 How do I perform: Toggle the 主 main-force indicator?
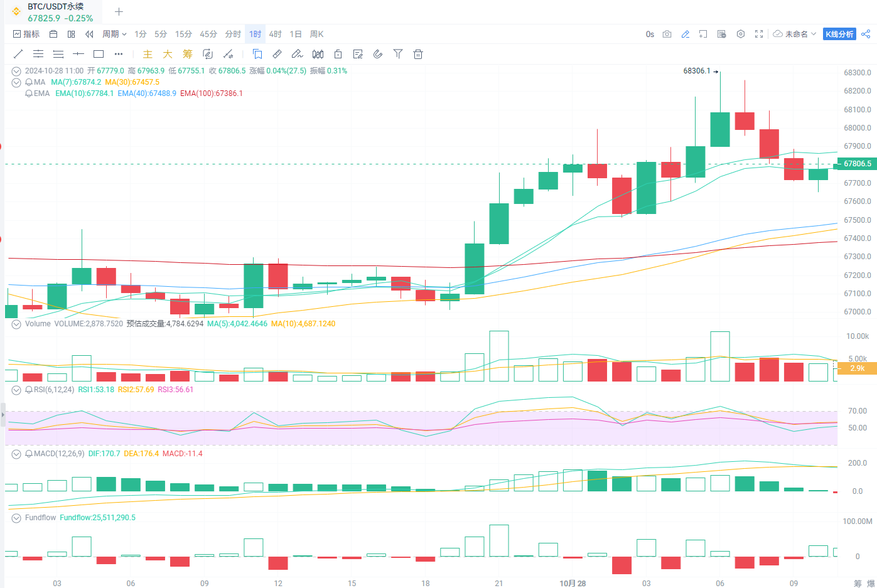click(148, 54)
